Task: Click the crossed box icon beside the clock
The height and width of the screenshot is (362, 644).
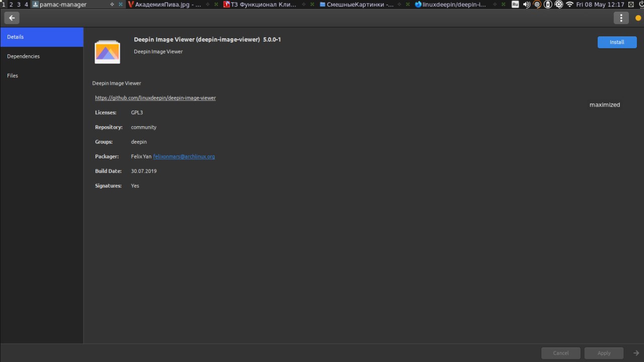Action: click(631, 5)
